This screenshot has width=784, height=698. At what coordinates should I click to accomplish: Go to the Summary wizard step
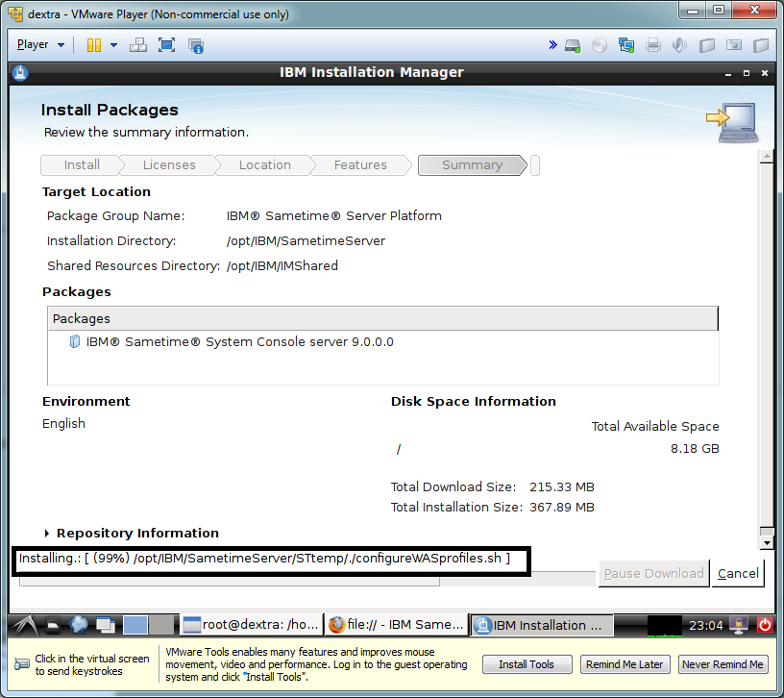click(472, 165)
